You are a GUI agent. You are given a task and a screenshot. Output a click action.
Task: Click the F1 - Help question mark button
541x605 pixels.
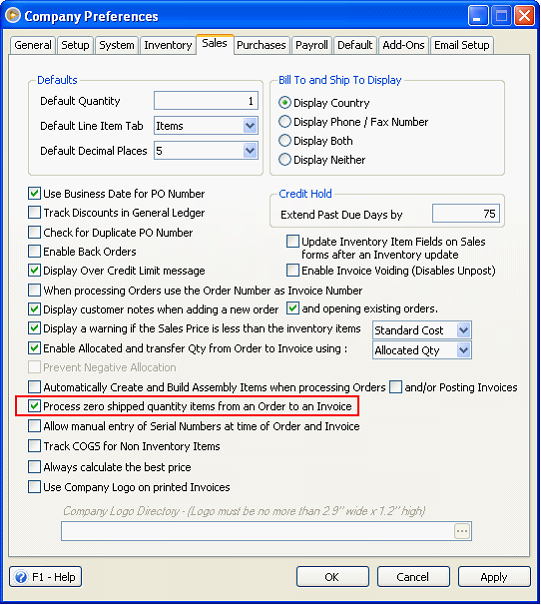click(45, 577)
